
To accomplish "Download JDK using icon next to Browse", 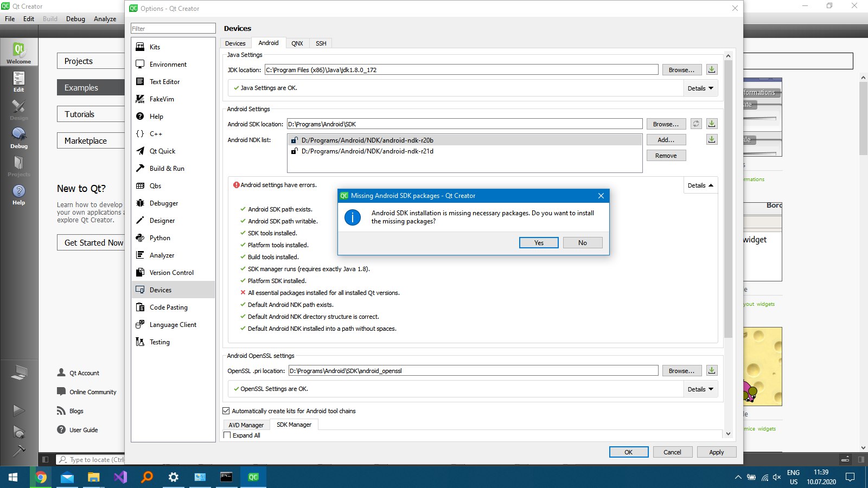I will coord(712,69).
